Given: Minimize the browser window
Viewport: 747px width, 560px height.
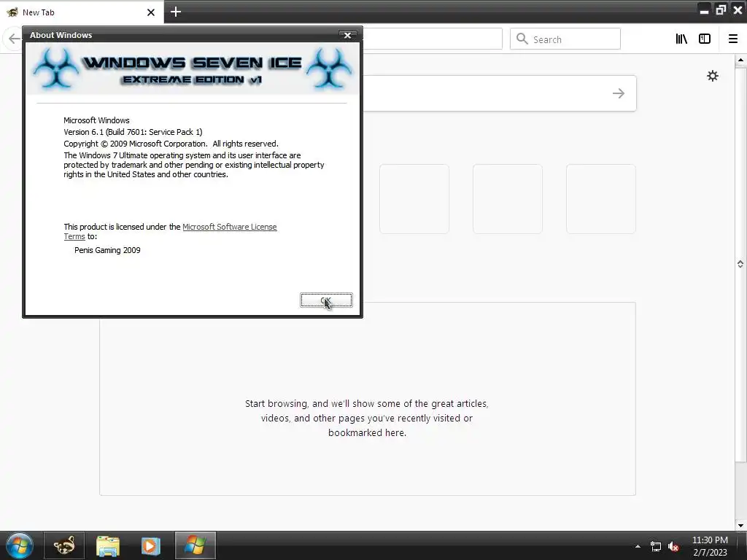Looking at the screenshot, I should tap(704, 10).
